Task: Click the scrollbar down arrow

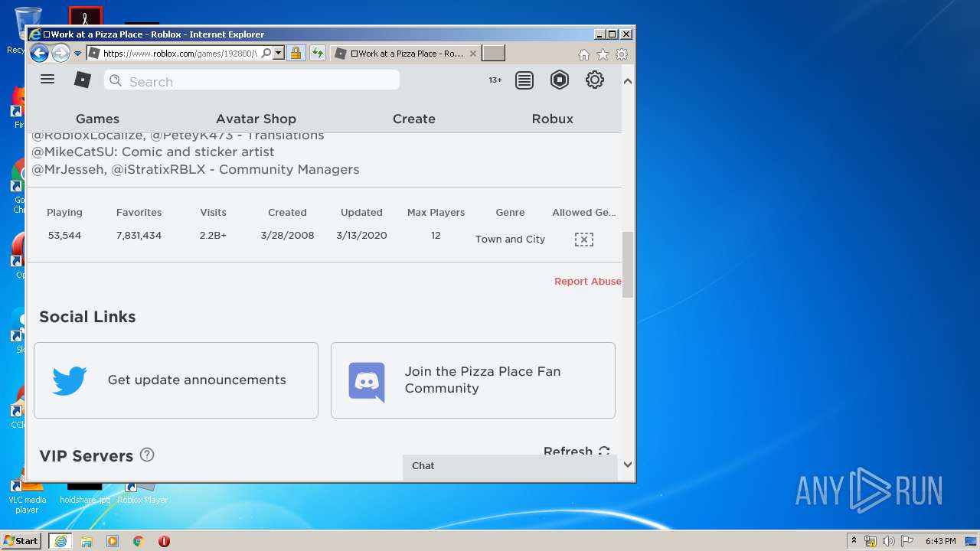Action: [x=628, y=465]
